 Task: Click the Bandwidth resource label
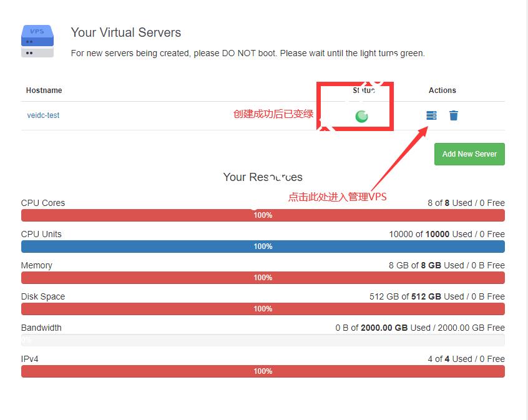(41, 328)
